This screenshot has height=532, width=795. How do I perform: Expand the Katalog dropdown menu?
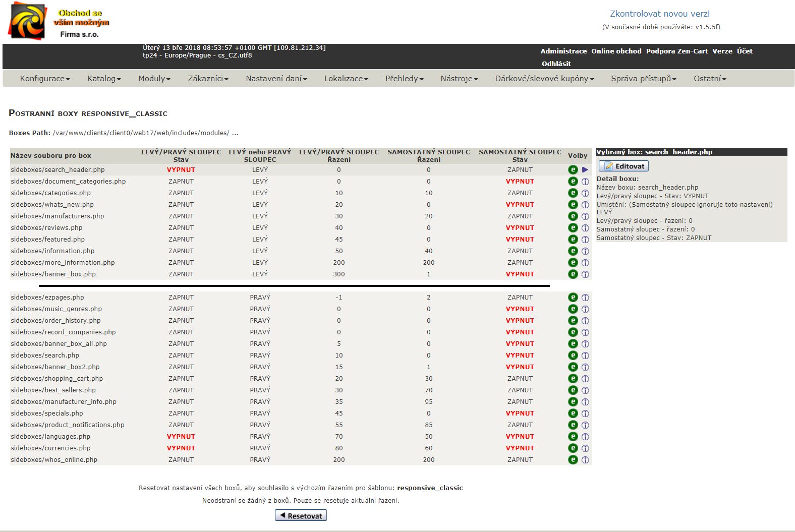pyautogui.click(x=104, y=79)
